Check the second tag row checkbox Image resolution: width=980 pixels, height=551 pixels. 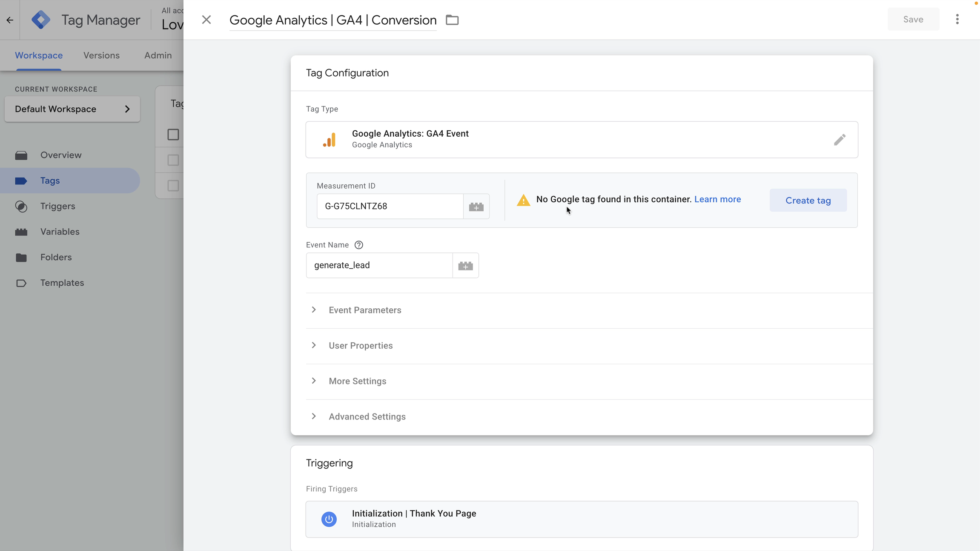(x=172, y=160)
